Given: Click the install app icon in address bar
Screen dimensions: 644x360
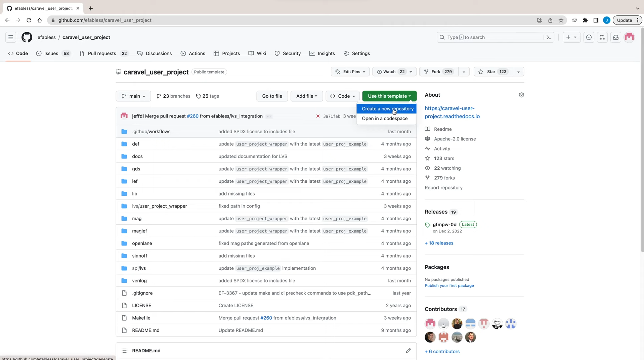Looking at the screenshot, I should [540, 20].
